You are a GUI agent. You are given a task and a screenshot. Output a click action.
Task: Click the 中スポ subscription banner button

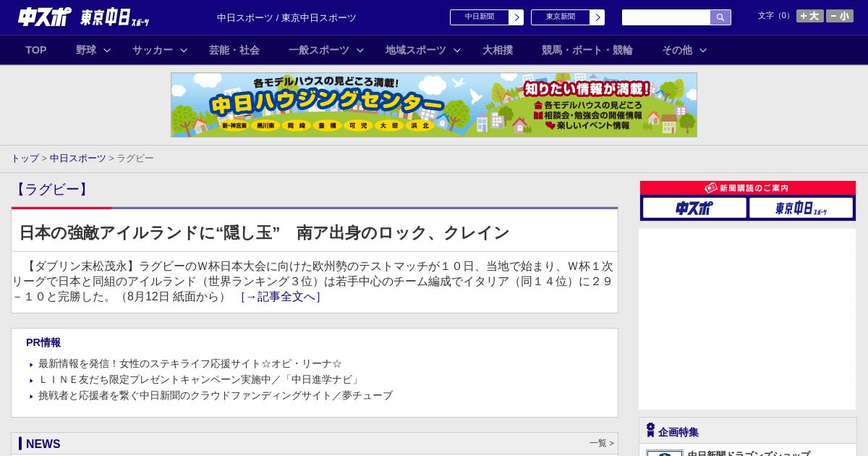click(694, 208)
